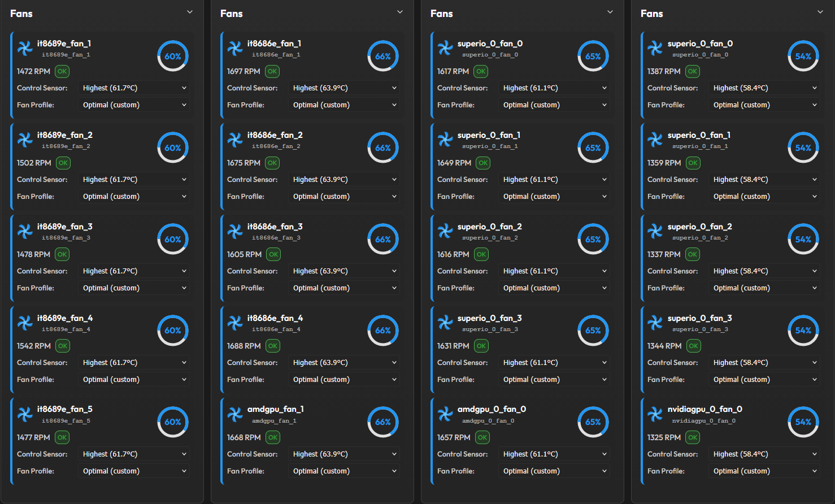Open Fan Profile dropdown for it8689e_fan_5
Screen dimensions: 835x504
134,471
